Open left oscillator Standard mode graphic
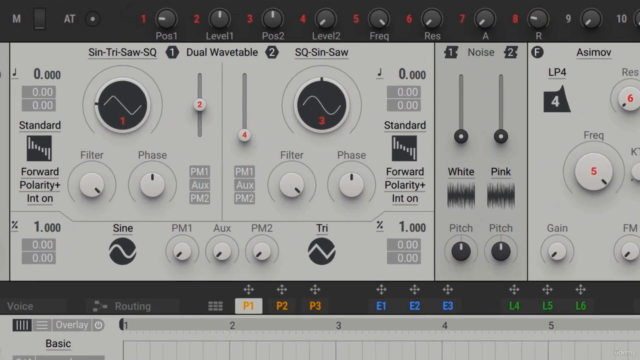The width and height of the screenshot is (640, 360). coord(39,149)
